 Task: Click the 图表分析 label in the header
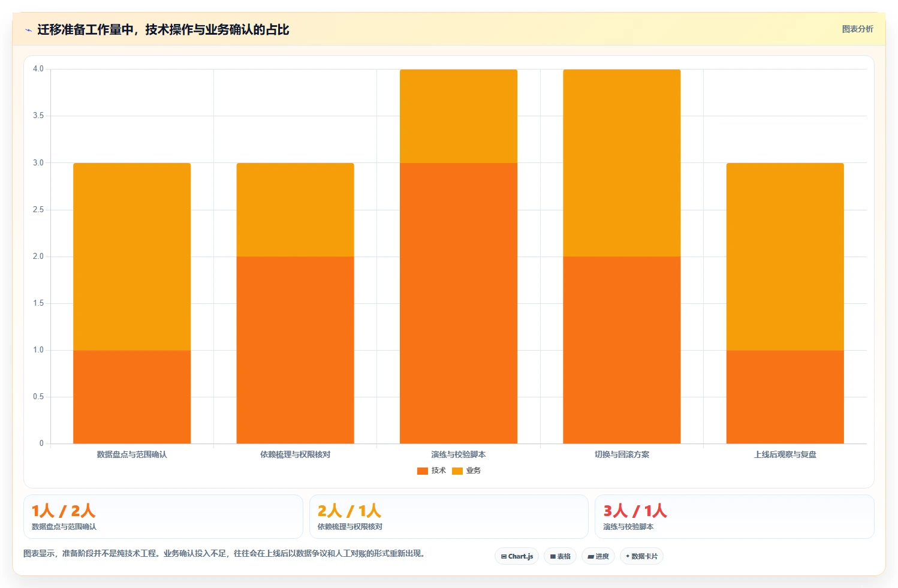tap(857, 29)
